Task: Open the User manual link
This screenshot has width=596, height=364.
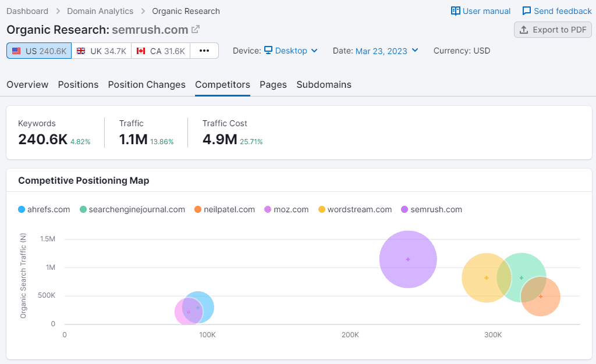Action: click(481, 11)
